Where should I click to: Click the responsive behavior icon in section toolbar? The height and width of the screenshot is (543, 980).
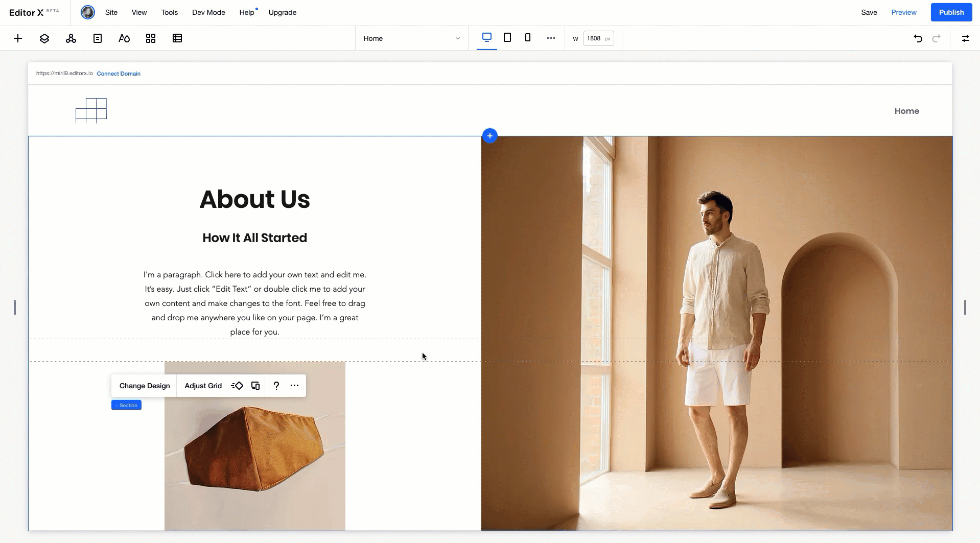coord(255,386)
